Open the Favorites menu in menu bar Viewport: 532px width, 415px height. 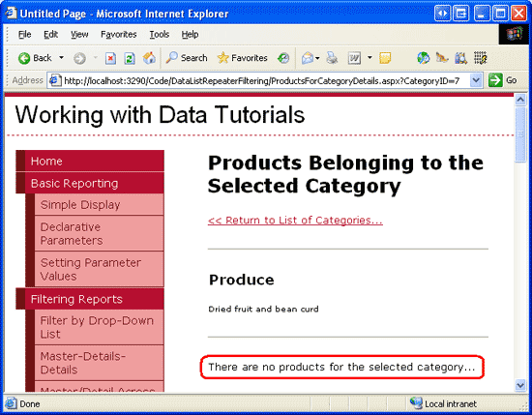[x=118, y=34]
